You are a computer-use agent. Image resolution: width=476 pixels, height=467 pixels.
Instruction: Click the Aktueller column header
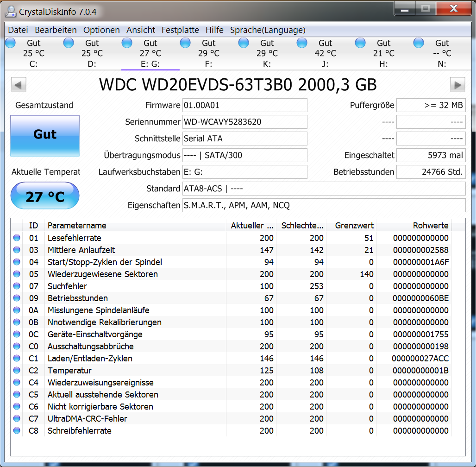(x=251, y=226)
